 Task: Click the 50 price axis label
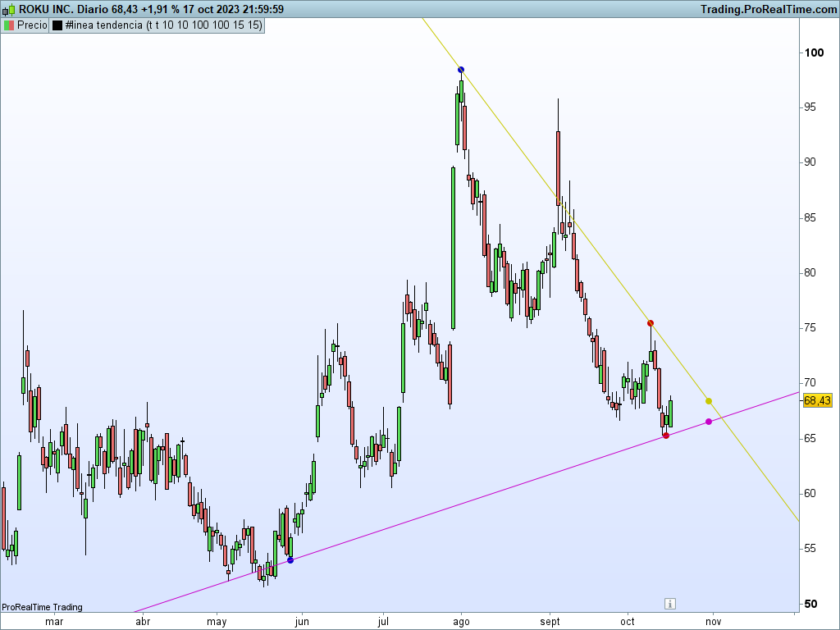[810, 604]
